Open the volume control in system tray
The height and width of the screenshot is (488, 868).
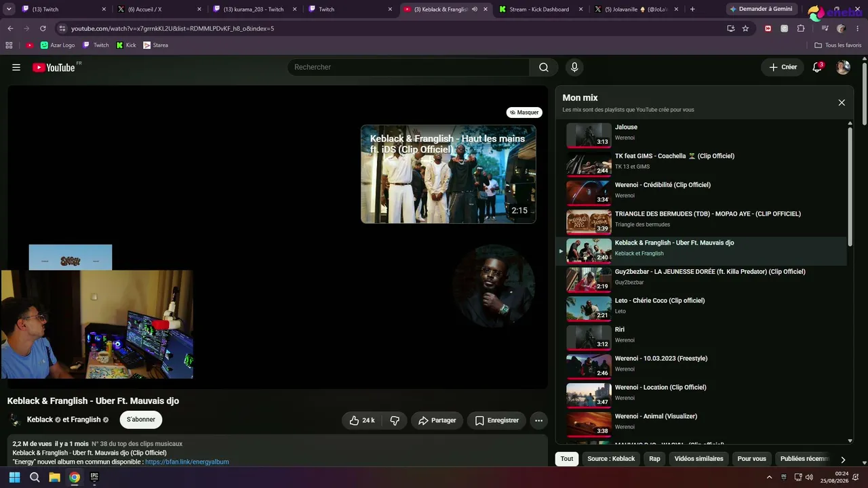point(810,477)
